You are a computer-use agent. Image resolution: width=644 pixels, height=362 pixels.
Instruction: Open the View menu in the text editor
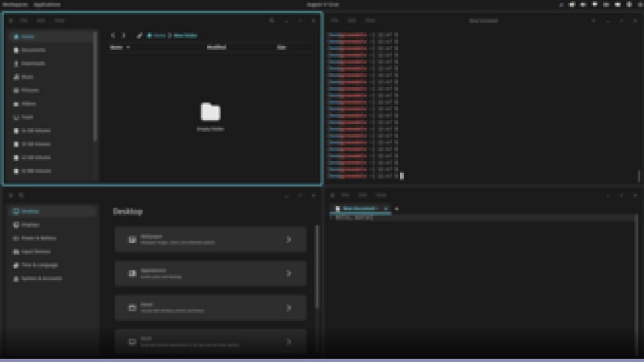(381, 195)
